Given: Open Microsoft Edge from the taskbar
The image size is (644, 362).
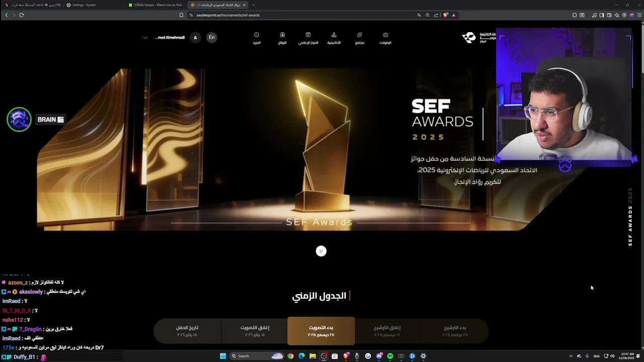Looking at the screenshot, I should (x=301, y=356).
